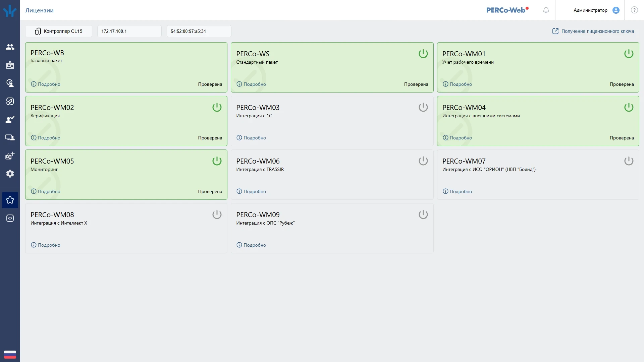Enable PERCo-WM09 Рубеж integration license
This screenshot has width=644, height=362.
tap(423, 215)
